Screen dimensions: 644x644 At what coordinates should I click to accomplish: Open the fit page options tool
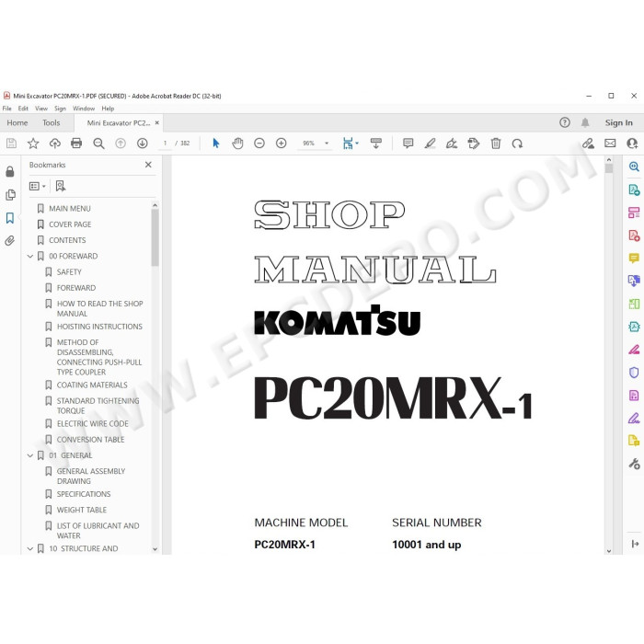point(351,144)
